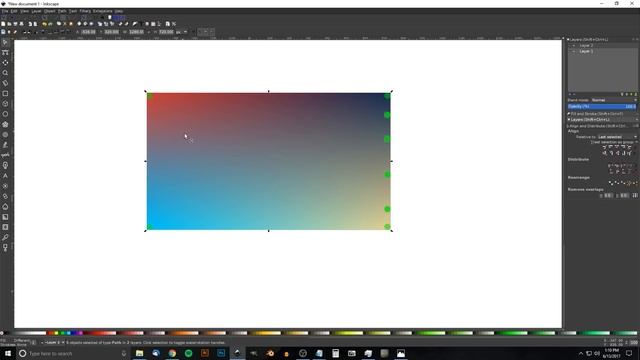Open the File menu
The image size is (640, 360).
tap(4, 11)
